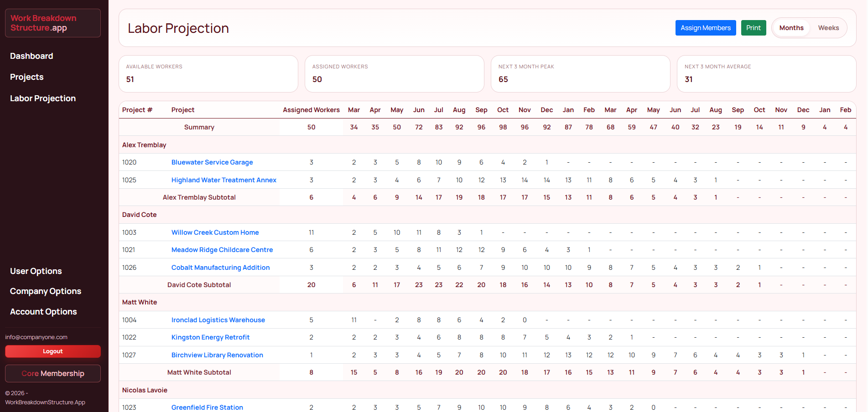Image resolution: width=868 pixels, height=412 pixels.
Task: Click the Assign Members button
Action: [705, 28]
